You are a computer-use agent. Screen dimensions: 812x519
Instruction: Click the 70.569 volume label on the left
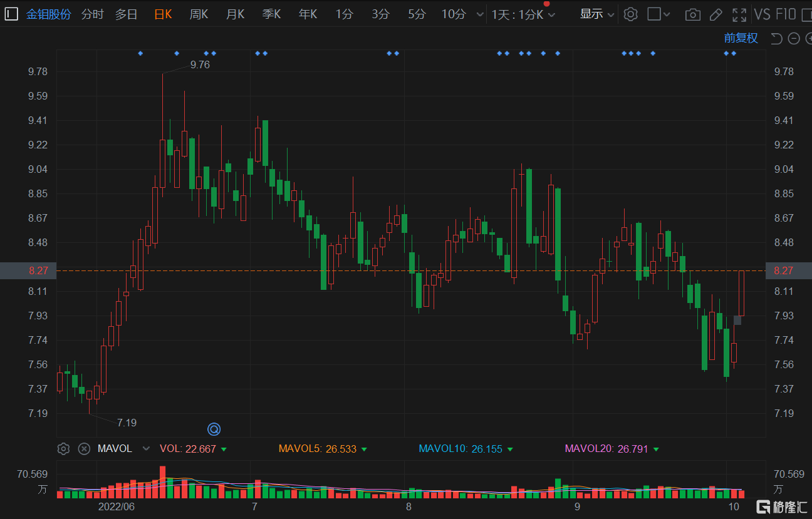[33, 474]
